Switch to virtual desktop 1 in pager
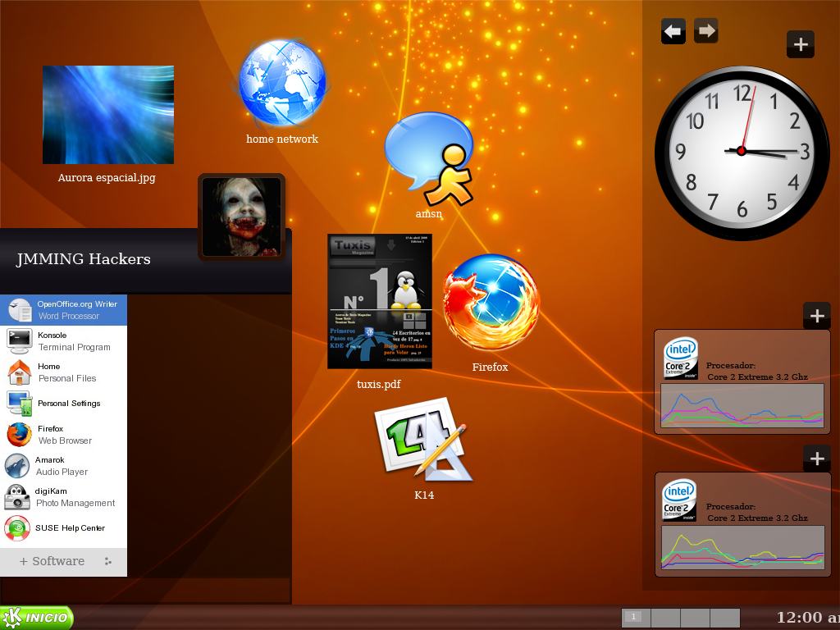This screenshot has width=840, height=630. pos(636,618)
